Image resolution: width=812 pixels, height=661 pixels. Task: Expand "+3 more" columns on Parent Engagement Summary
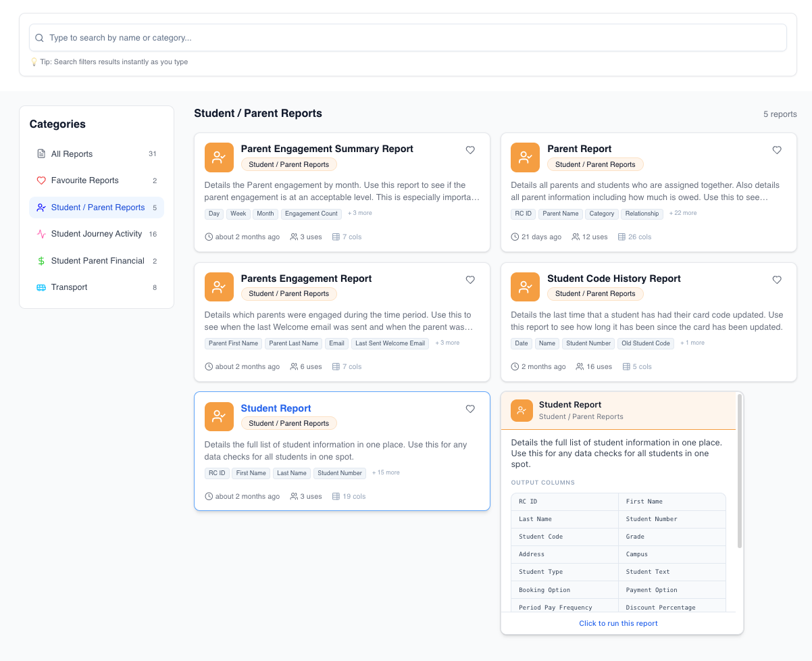[360, 213]
